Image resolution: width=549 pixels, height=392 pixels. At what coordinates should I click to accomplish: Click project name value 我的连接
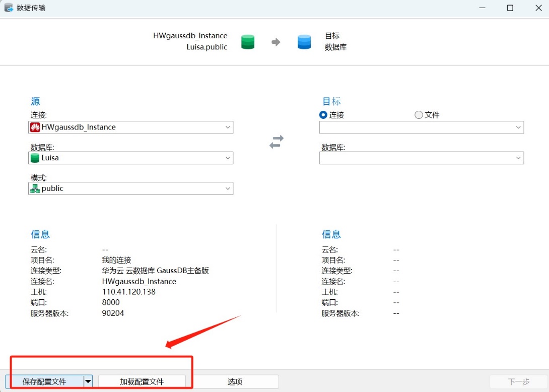116,260
